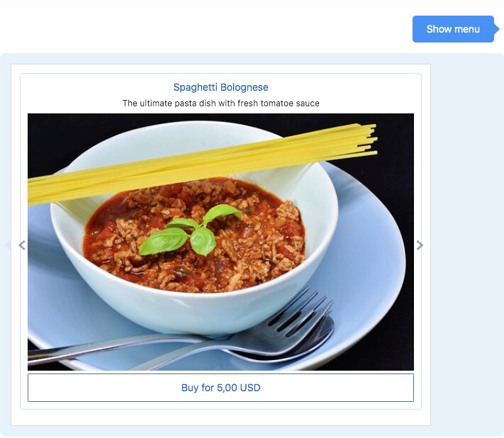Viewport: 504px width, 438px height.
Task: Click the Buy for 5,00 USD button
Action: (220, 388)
